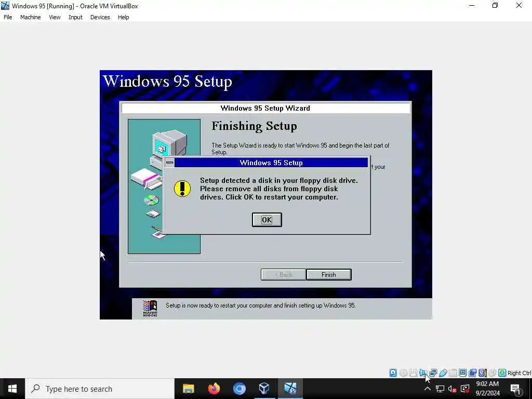
Task: Click the muted volume icon in system tray
Action: click(x=453, y=389)
